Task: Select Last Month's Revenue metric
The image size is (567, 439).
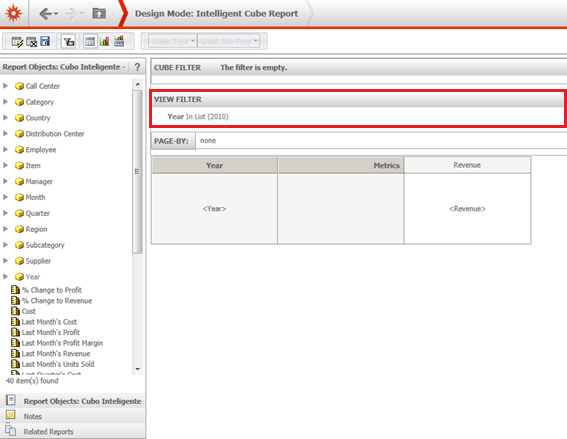Action: click(x=56, y=354)
